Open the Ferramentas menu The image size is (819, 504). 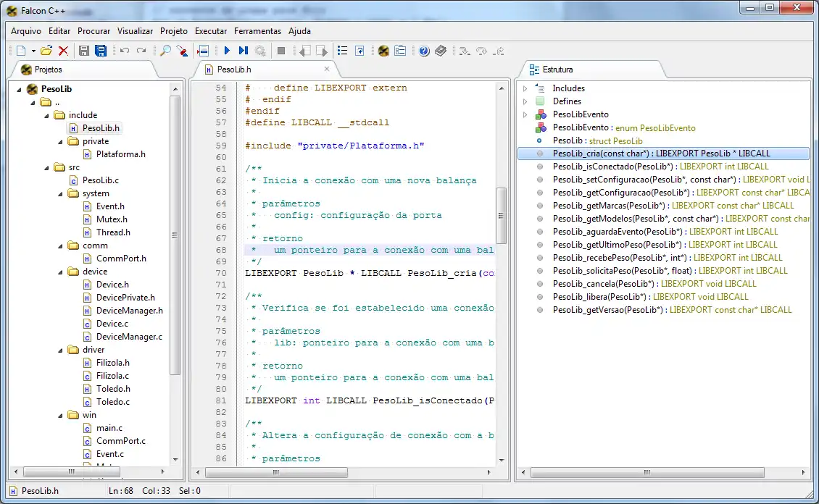pos(257,31)
